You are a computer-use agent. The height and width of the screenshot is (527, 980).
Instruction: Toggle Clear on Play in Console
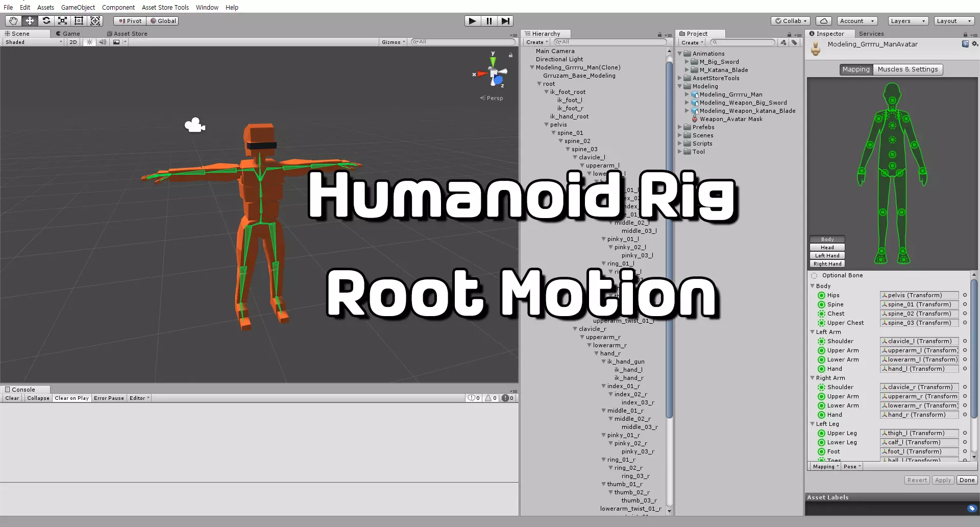click(x=71, y=398)
